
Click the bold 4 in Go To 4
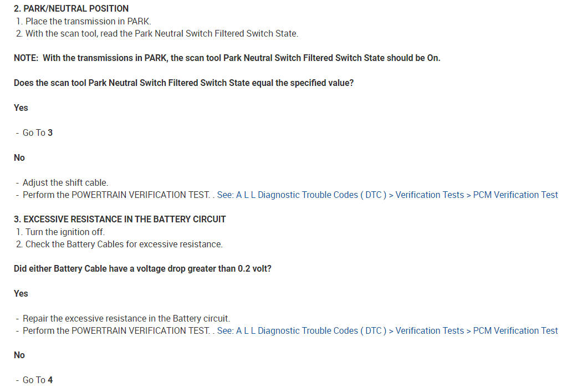50,380
